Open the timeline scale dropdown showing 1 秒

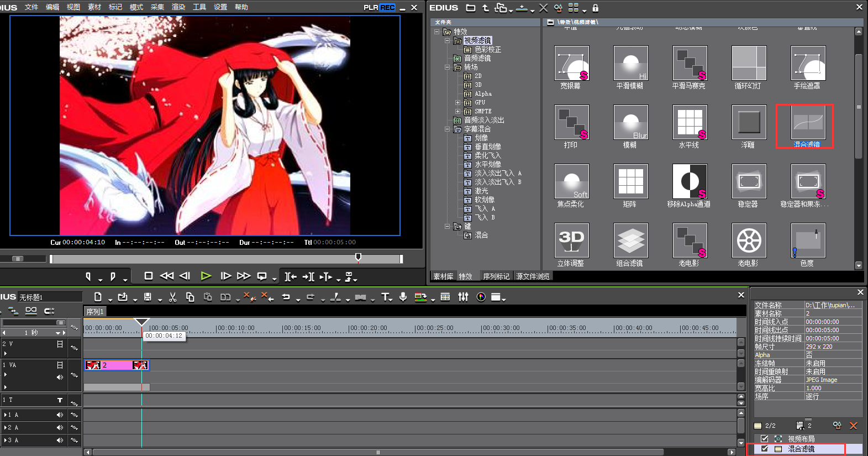(57, 333)
